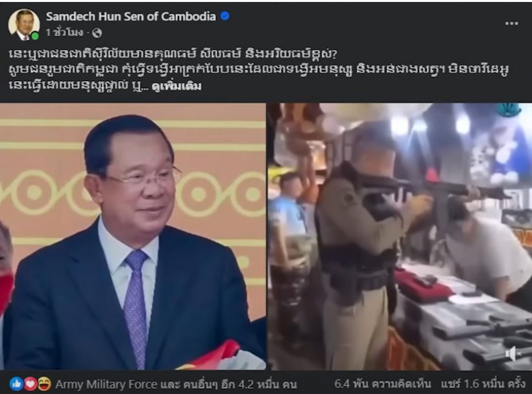Open Army Military Force reactions list
This screenshot has height=394, width=532.
(106, 384)
